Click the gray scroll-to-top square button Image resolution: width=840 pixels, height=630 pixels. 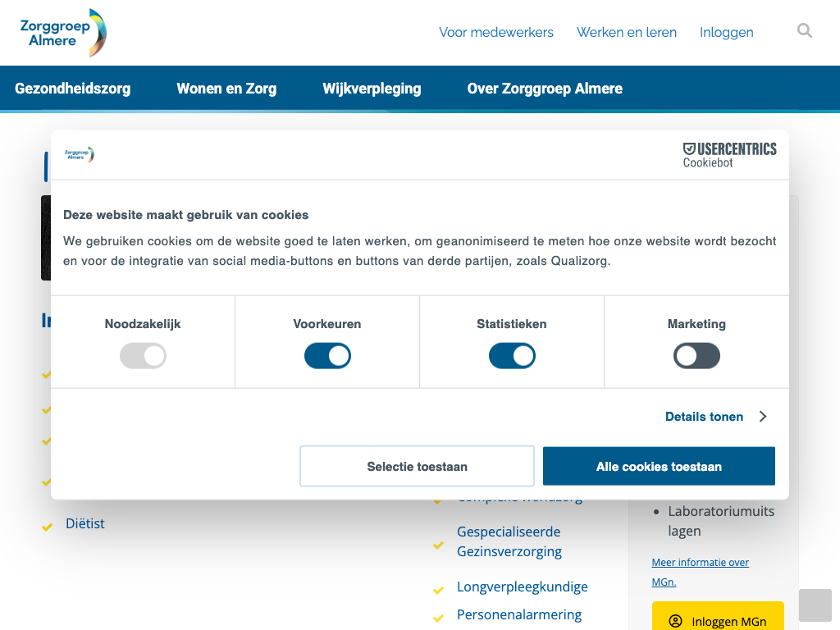(815, 605)
